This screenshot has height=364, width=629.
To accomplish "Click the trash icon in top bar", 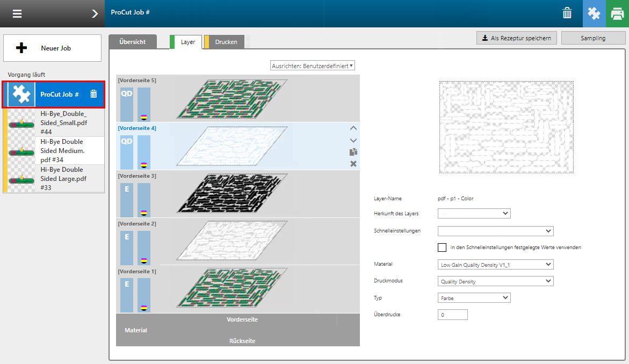I will coord(567,13).
